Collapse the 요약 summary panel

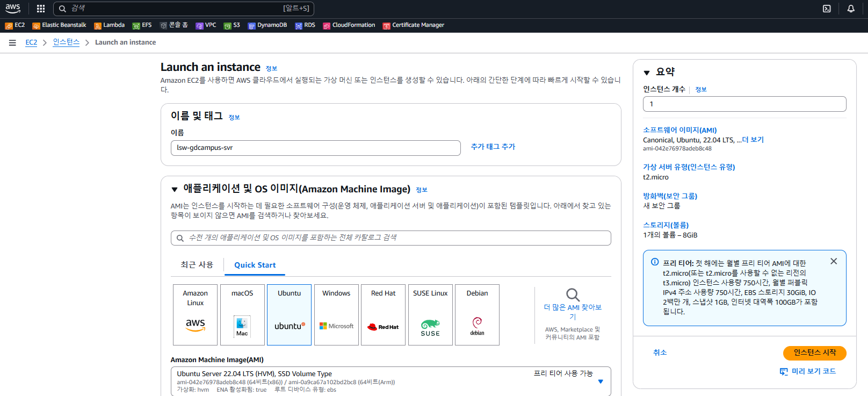click(x=647, y=73)
